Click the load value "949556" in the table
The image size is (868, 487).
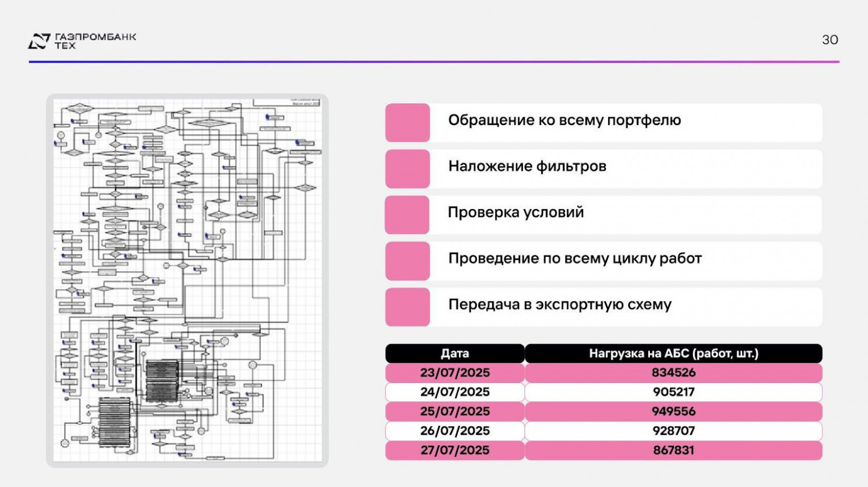pos(673,411)
